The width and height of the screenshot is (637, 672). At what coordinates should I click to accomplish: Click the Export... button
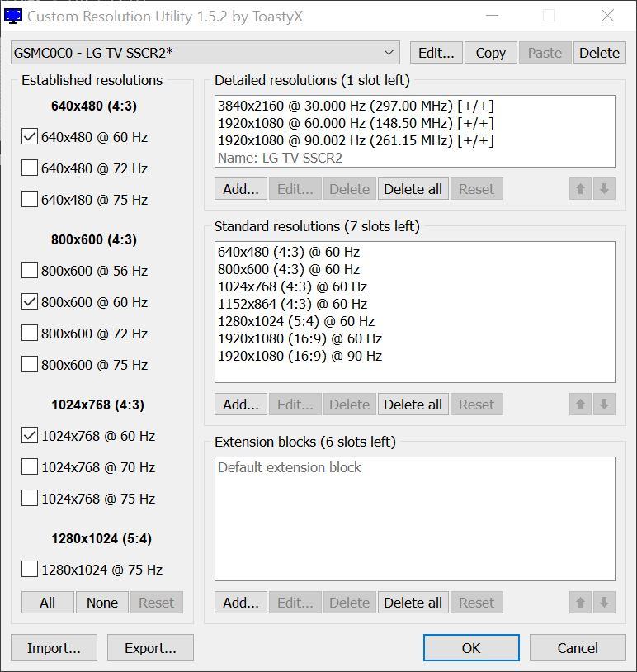tap(150, 648)
